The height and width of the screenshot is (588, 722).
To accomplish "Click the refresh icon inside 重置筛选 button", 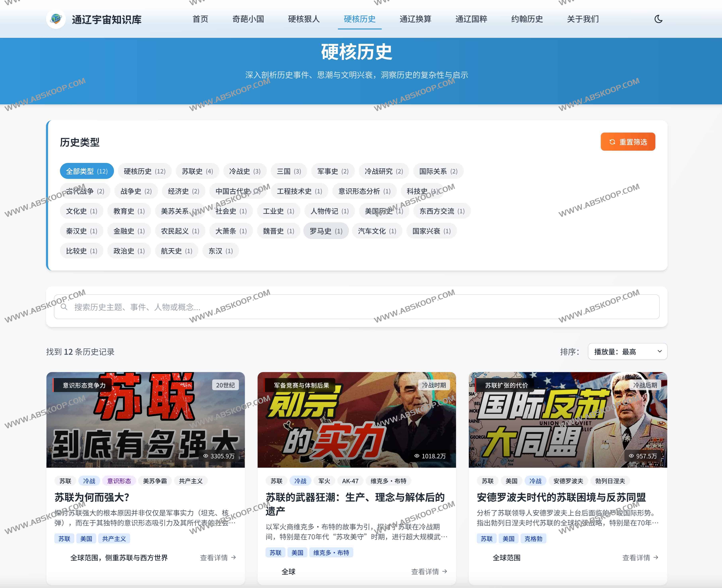I will point(612,142).
